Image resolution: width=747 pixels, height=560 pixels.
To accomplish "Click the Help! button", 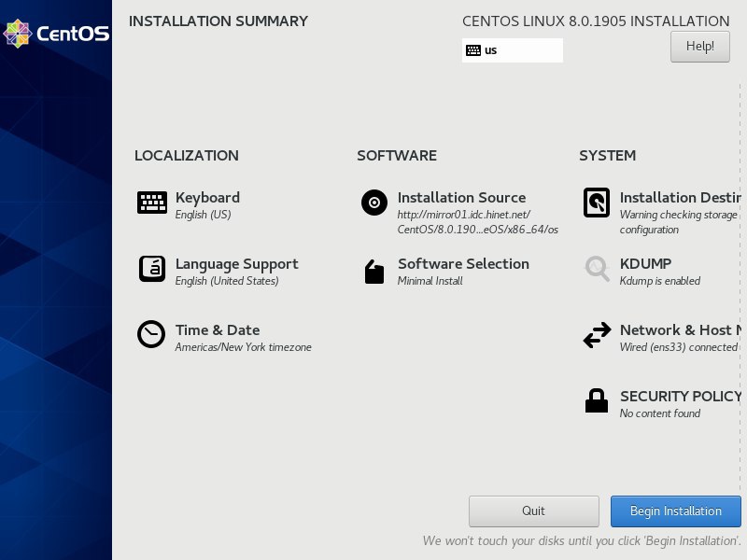I will 699,47.
